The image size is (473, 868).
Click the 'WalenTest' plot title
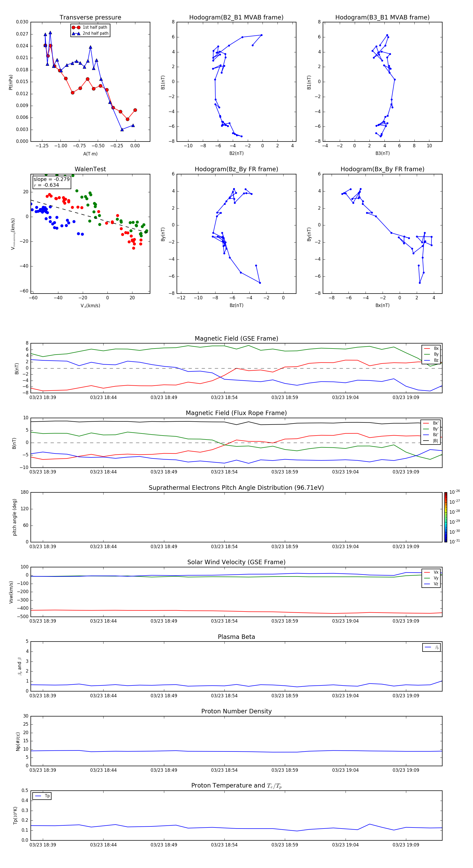tap(90, 169)
